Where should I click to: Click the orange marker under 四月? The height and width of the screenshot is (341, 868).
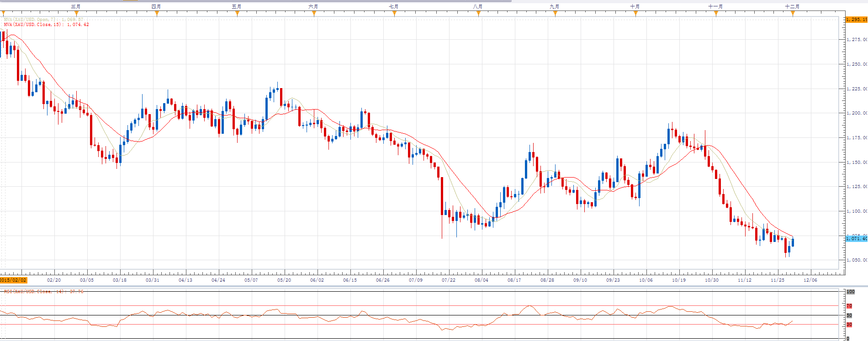tap(157, 13)
